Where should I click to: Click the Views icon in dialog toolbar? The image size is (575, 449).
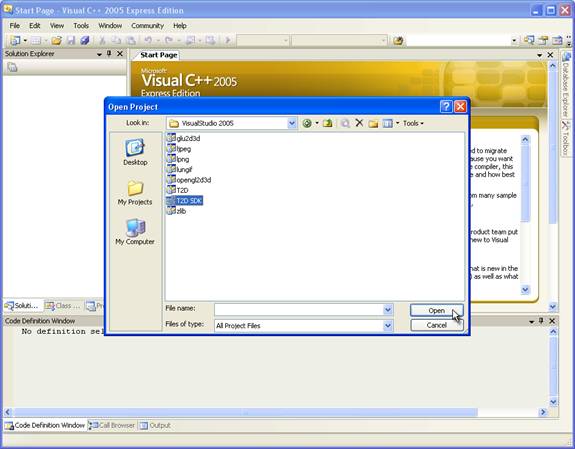[x=387, y=123]
